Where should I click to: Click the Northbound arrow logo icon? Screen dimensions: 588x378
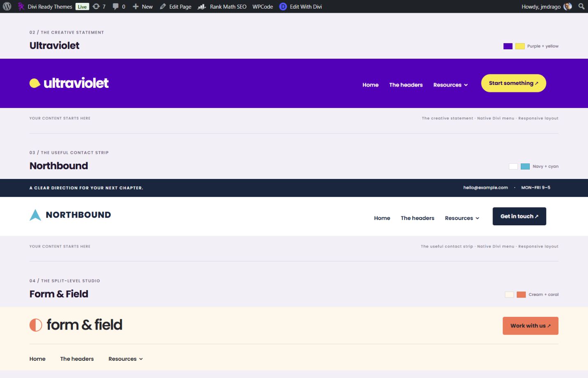click(x=35, y=215)
